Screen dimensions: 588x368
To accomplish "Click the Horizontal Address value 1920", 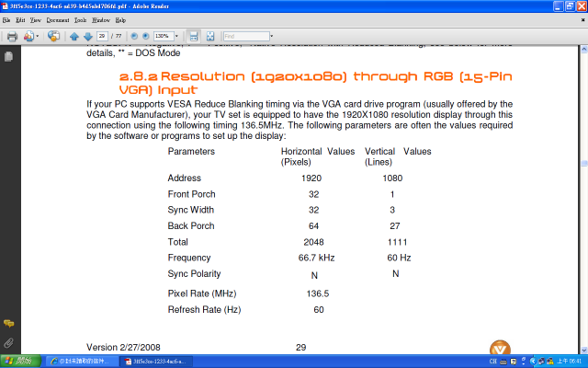I will (x=311, y=178).
